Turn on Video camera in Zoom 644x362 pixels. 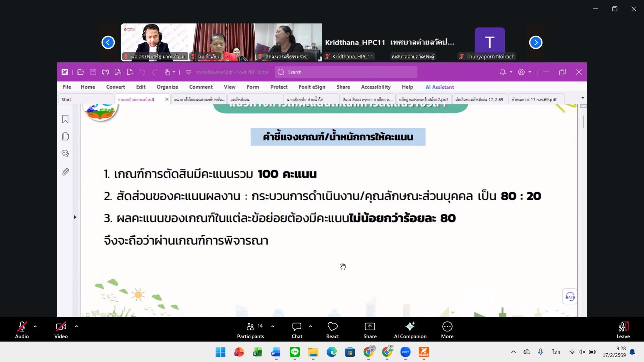tap(61, 330)
